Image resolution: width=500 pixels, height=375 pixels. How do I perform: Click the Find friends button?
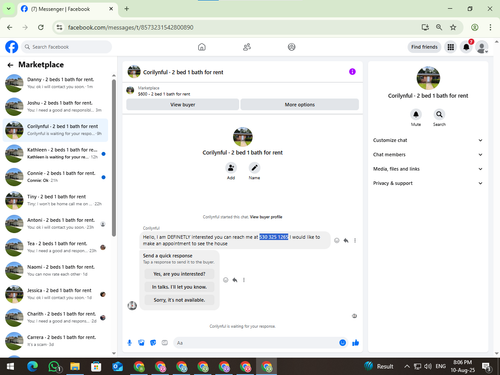pyautogui.click(x=424, y=47)
